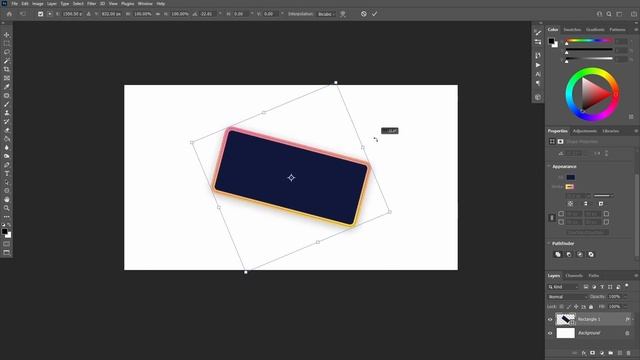Image resolution: width=640 pixels, height=360 pixels.
Task: Collapse the Pathfinder section
Action: click(x=549, y=243)
